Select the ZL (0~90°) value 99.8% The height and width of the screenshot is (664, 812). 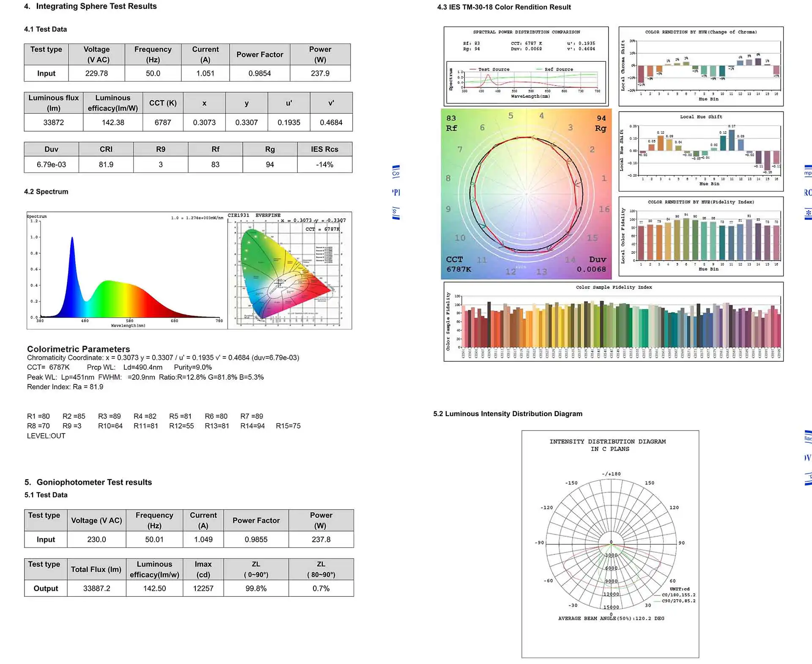click(x=256, y=588)
